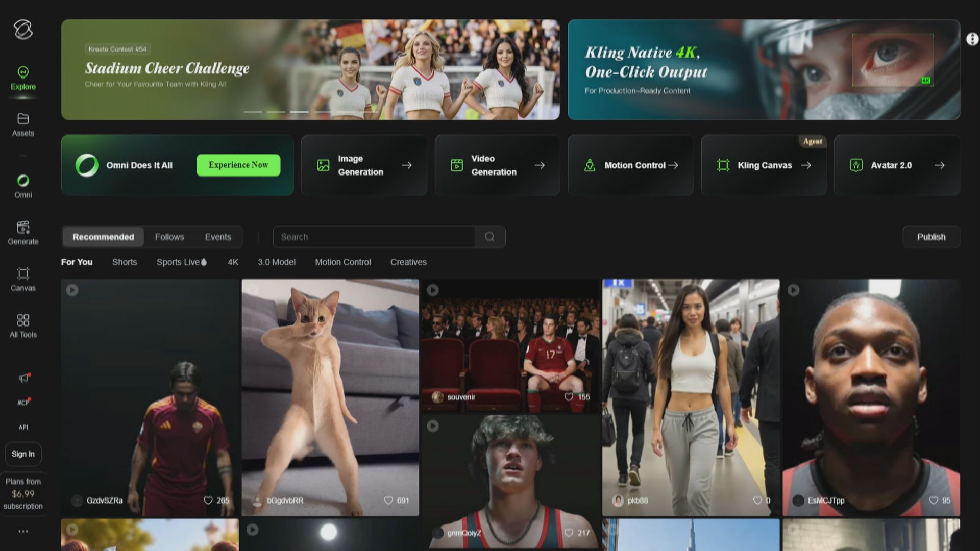The height and width of the screenshot is (551, 980).
Task: Click the Publish button
Action: tap(931, 237)
